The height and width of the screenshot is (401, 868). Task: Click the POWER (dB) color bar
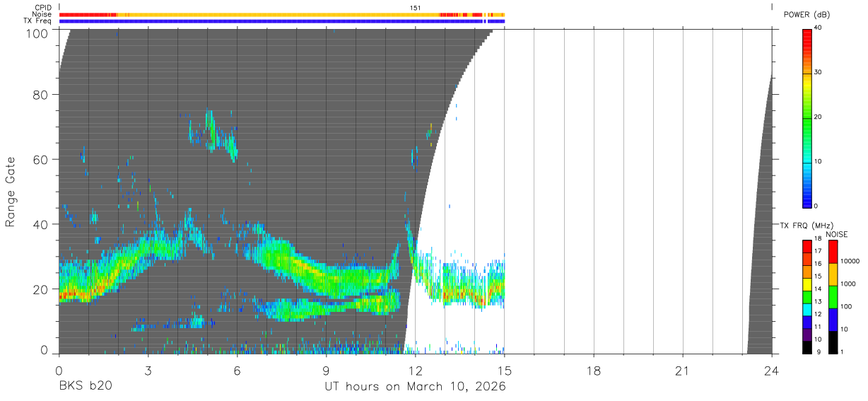coord(807,118)
